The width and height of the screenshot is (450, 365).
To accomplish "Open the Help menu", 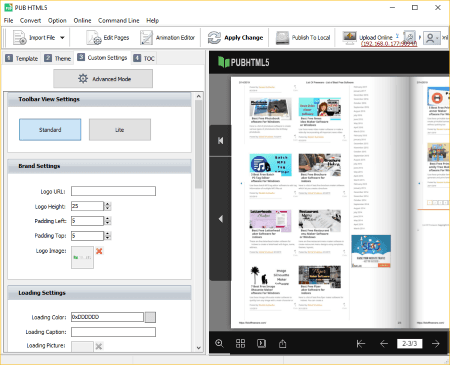I will [x=152, y=20].
